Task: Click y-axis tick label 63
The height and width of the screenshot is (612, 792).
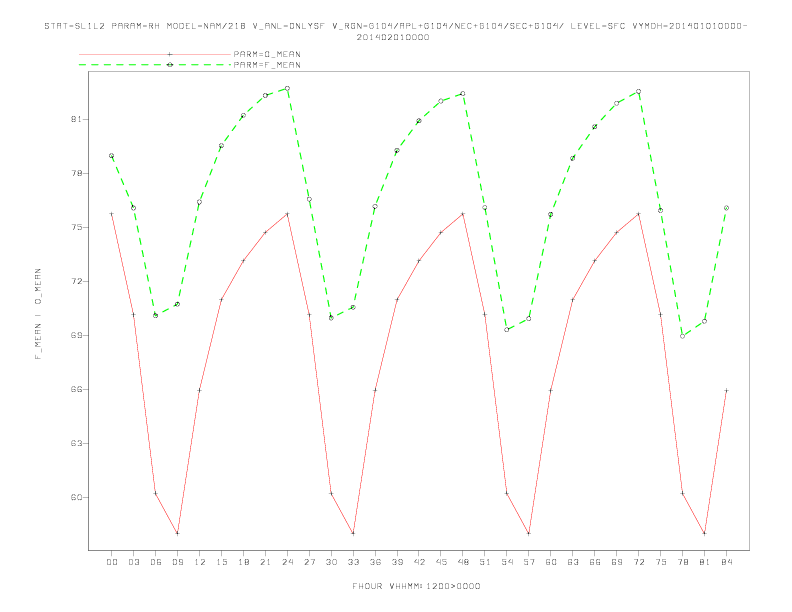Action: pyautogui.click(x=76, y=443)
